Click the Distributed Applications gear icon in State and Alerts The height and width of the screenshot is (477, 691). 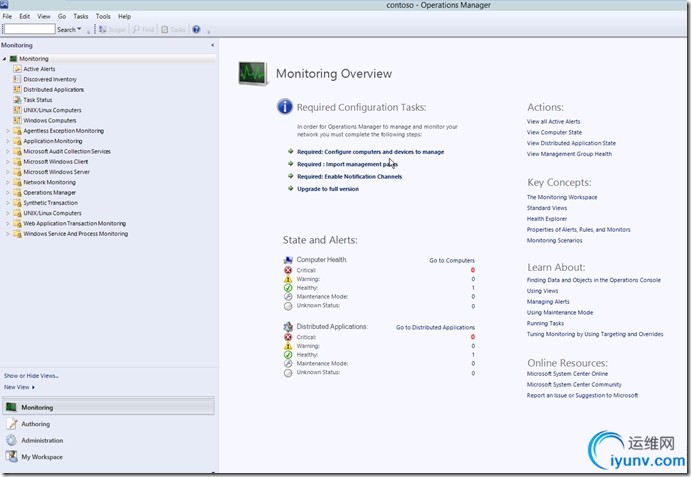point(288,327)
